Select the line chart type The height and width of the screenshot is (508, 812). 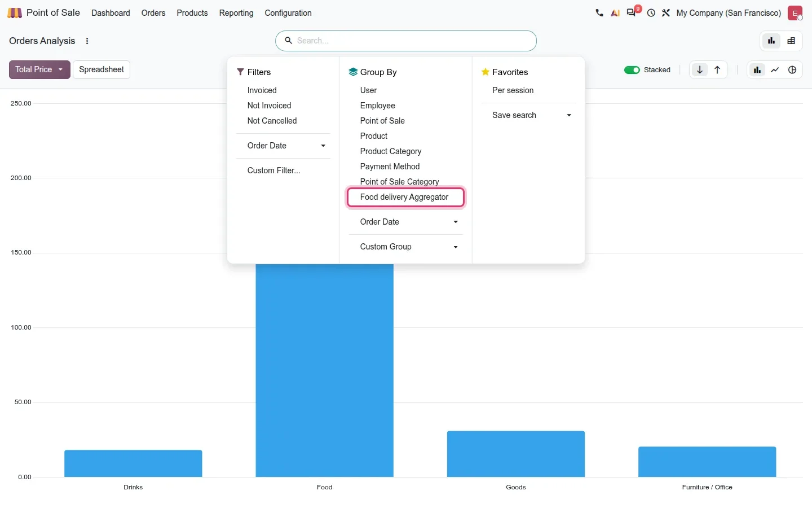click(x=775, y=70)
